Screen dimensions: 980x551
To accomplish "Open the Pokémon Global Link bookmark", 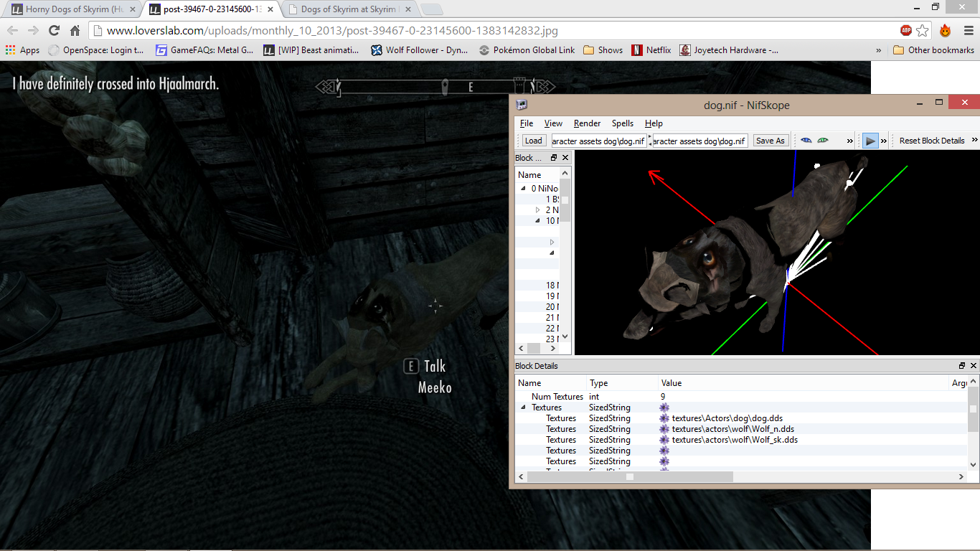I will (x=527, y=50).
